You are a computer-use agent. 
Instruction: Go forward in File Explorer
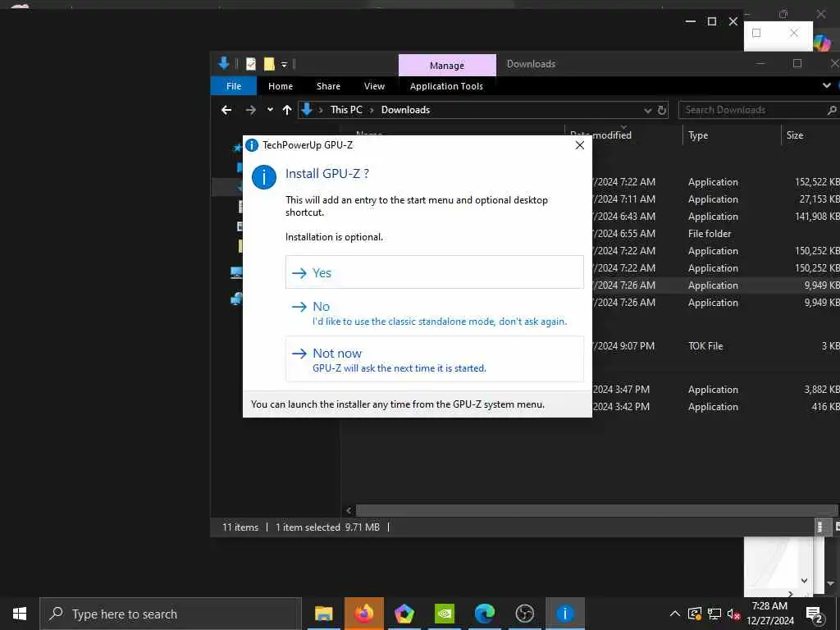pyautogui.click(x=250, y=110)
